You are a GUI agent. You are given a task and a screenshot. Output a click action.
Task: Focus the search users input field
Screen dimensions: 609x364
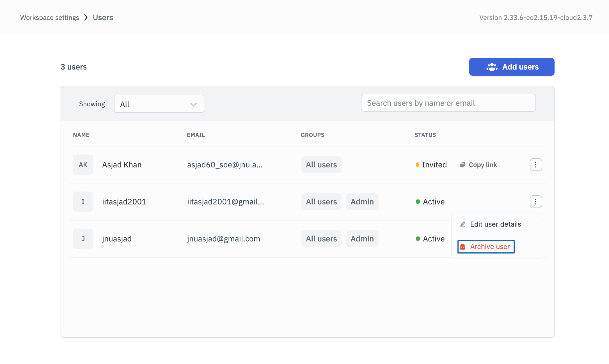click(448, 103)
